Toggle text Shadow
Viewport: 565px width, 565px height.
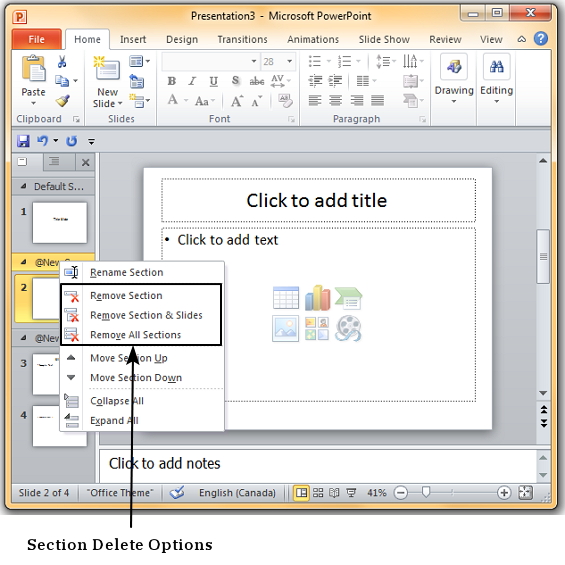pos(235,80)
